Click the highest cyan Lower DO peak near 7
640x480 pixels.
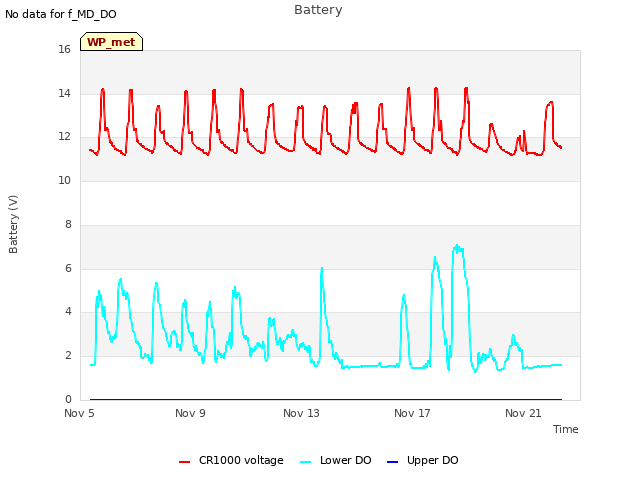pyautogui.click(x=457, y=246)
